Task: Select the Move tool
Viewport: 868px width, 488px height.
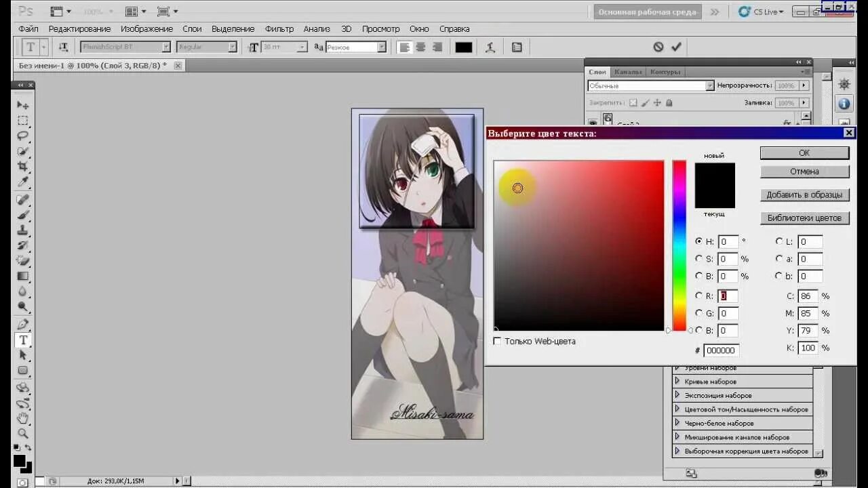Action: pyautogui.click(x=23, y=105)
